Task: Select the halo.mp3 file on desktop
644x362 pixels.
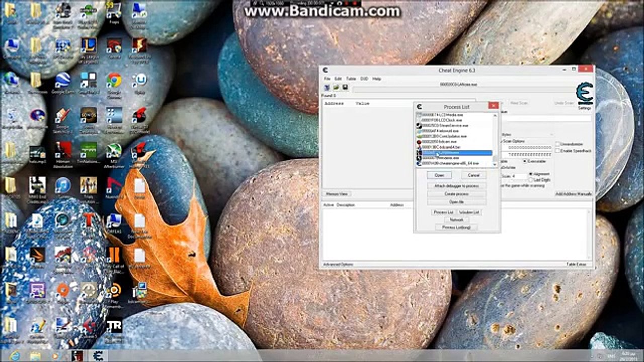Action: click(x=37, y=153)
